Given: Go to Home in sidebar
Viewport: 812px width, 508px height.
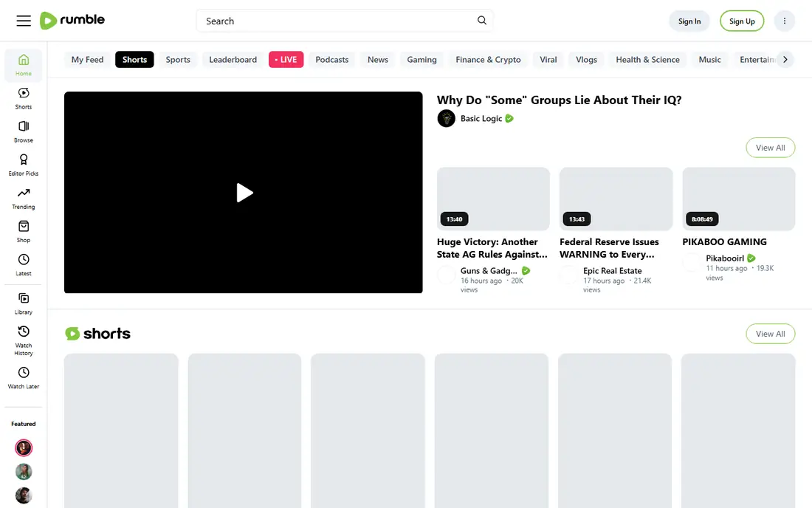Looking at the screenshot, I should (x=24, y=65).
